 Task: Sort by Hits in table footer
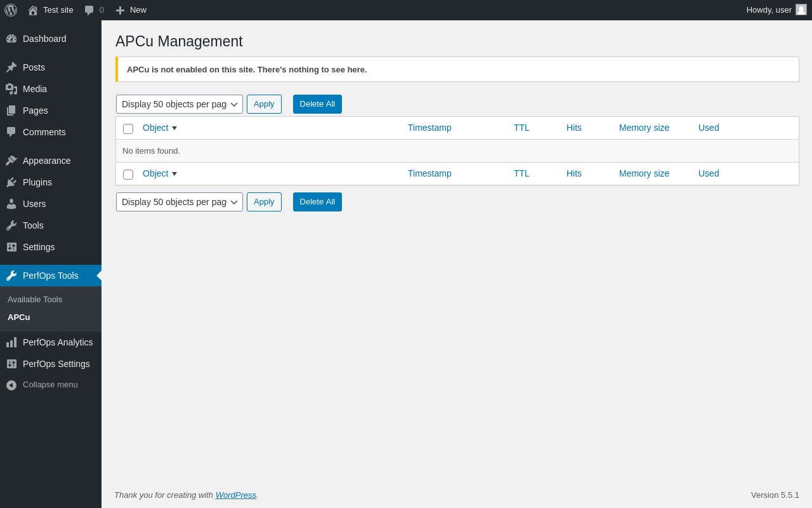pos(574,173)
